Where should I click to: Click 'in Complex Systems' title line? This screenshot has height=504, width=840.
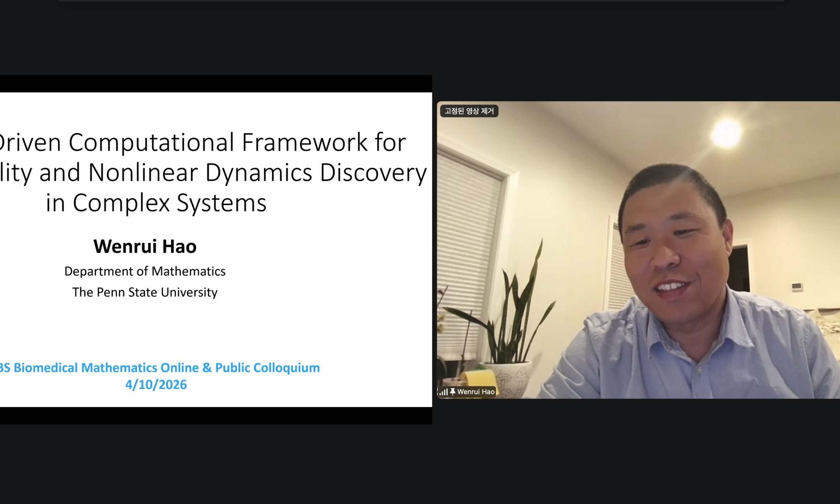[156, 203]
